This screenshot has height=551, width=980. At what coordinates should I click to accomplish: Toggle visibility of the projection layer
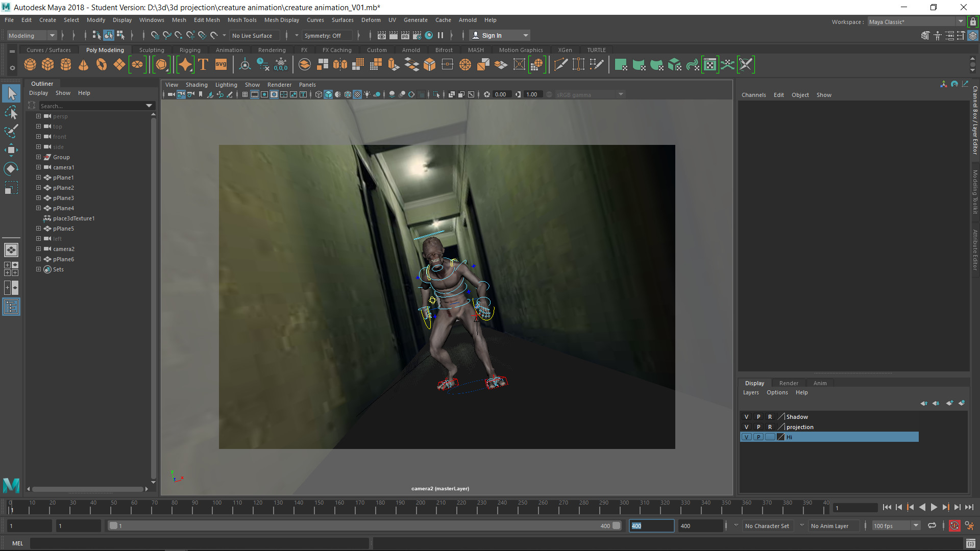(746, 427)
